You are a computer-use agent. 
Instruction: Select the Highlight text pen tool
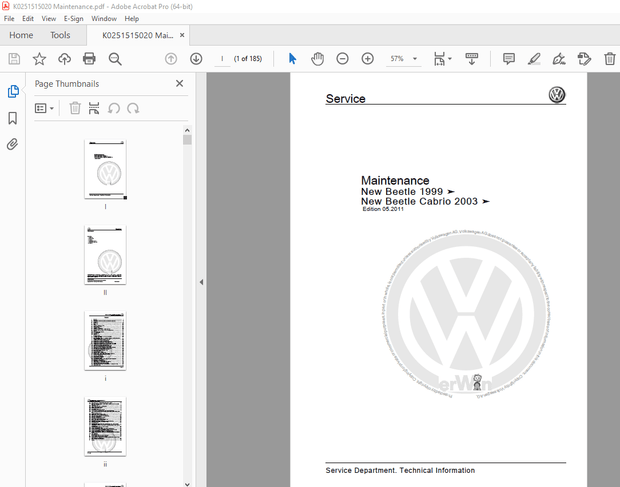[x=534, y=59]
